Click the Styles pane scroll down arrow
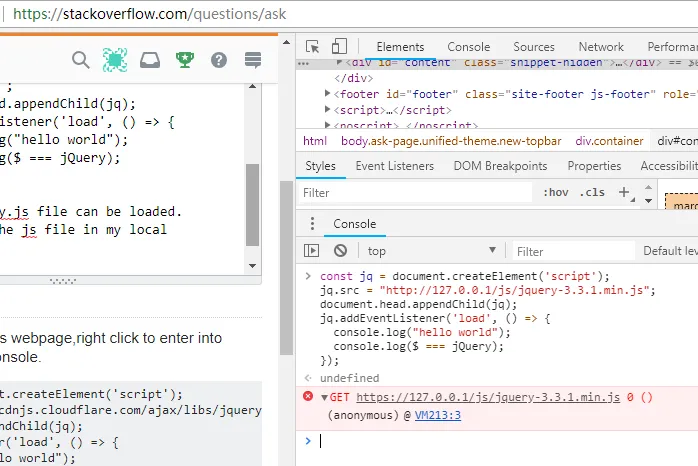The image size is (698, 466). pos(649,201)
